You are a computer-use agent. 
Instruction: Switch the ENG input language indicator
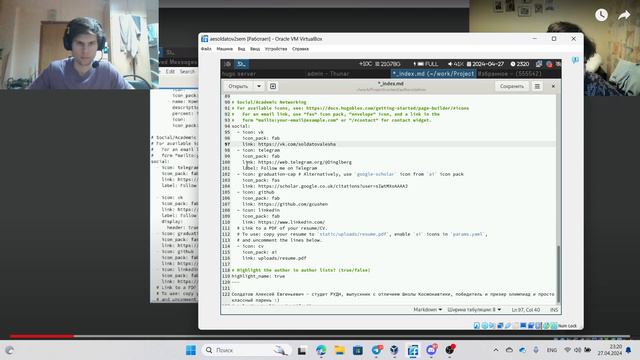tap(551, 350)
